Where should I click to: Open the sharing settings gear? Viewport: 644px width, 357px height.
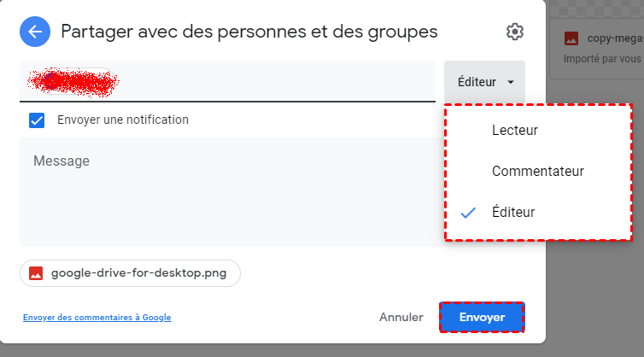pyautogui.click(x=514, y=32)
